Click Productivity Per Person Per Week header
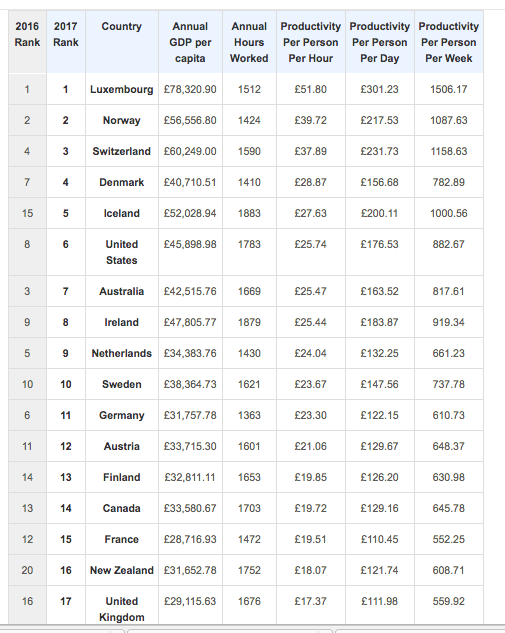The image size is (505, 633). click(x=448, y=42)
